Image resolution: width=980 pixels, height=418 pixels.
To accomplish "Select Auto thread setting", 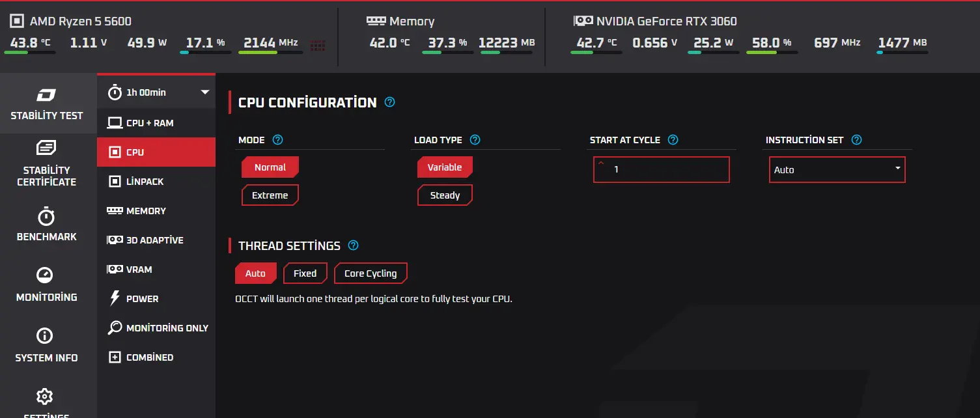I will tap(255, 273).
